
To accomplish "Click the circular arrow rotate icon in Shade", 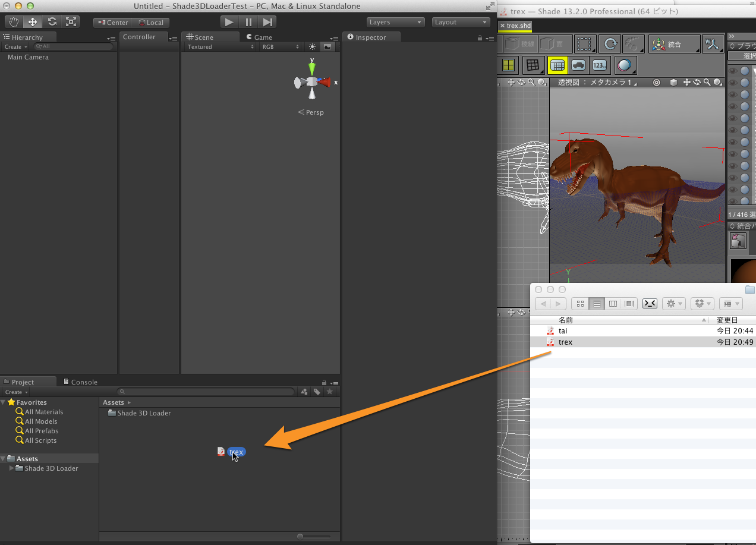I will 610,44.
